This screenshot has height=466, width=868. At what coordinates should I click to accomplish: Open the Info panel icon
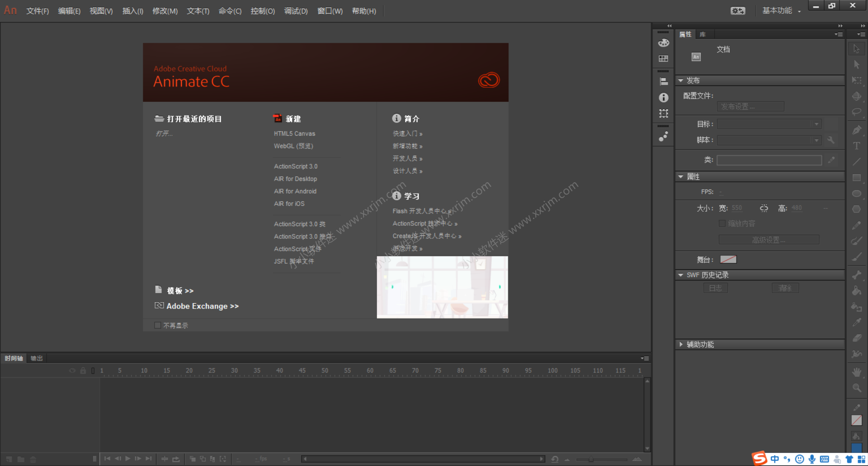663,97
